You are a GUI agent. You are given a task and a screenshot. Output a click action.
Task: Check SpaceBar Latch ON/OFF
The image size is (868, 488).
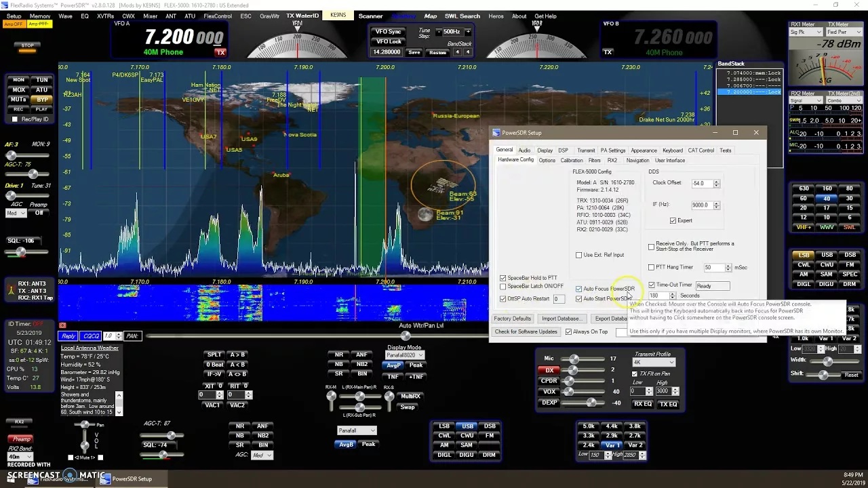(x=502, y=286)
